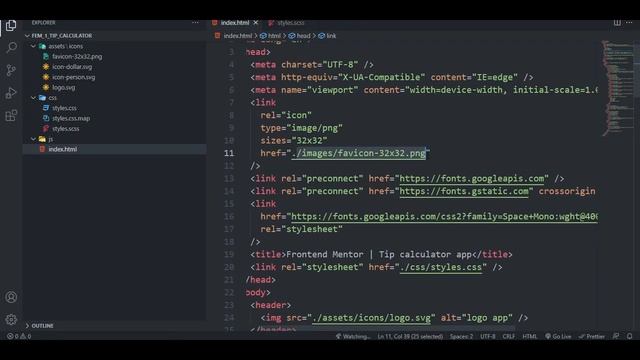Follow the ./css/styles.css href link
This screenshot has width=640, height=360.
(x=441, y=267)
